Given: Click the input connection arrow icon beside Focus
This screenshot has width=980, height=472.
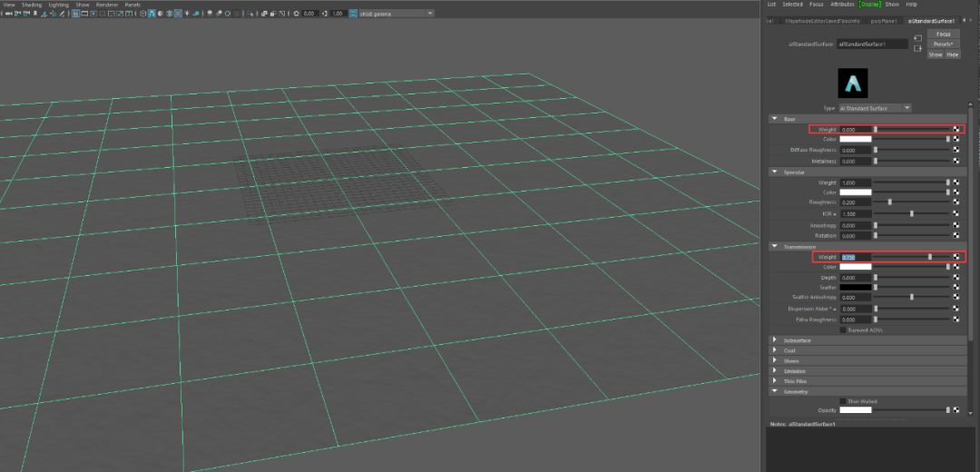Looking at the screenshot, I should click(x=917, y=38).
